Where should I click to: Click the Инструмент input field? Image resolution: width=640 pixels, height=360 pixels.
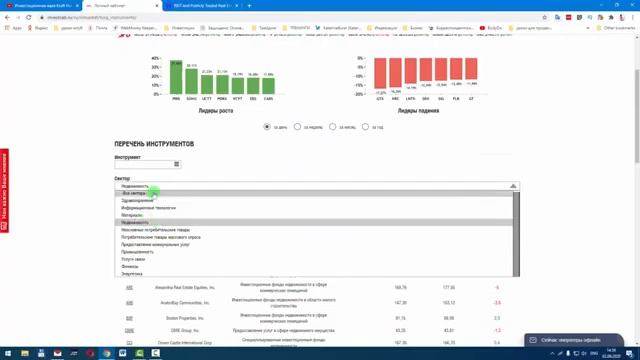click(148, 164)
